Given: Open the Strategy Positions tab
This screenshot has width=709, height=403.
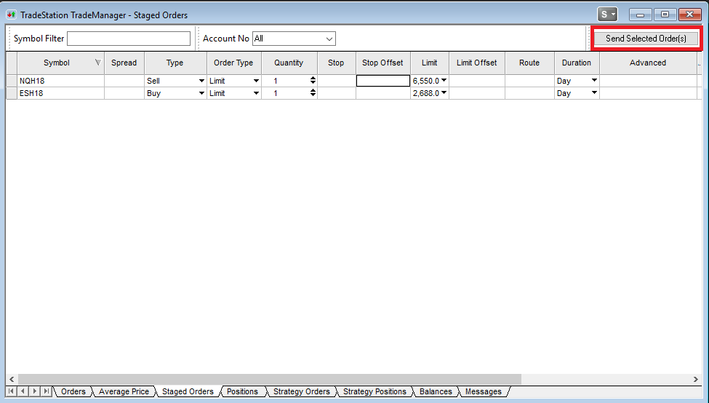Looking at the screenshot, I should [375, 392].
